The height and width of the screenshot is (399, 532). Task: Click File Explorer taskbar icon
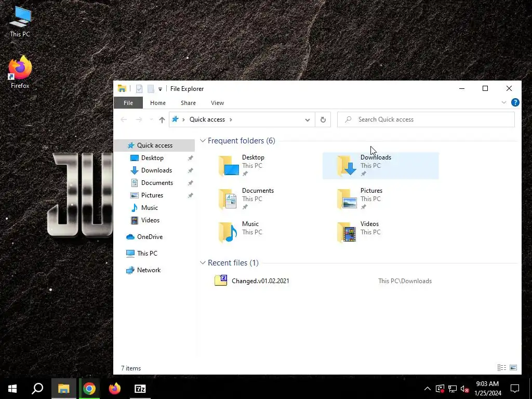point(64,389)
